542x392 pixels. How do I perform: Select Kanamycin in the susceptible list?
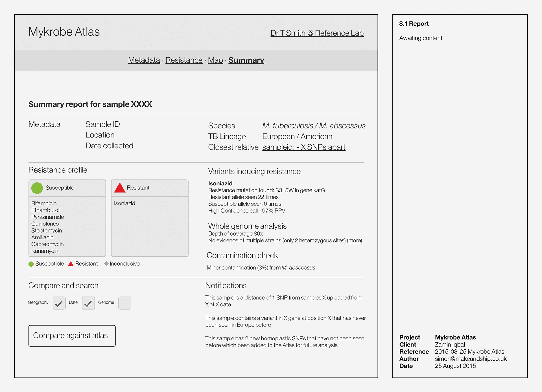45,251
